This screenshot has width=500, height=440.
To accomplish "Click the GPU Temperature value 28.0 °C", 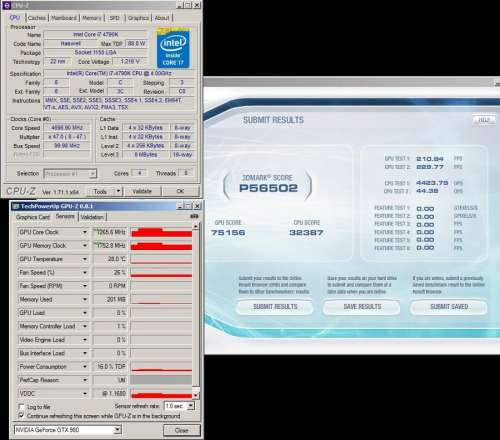I will [x=110, y=259].
